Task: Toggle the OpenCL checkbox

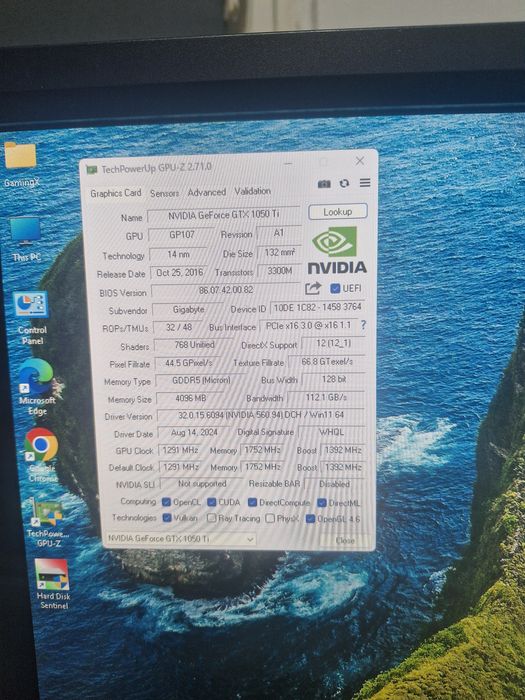Action: 167,502
